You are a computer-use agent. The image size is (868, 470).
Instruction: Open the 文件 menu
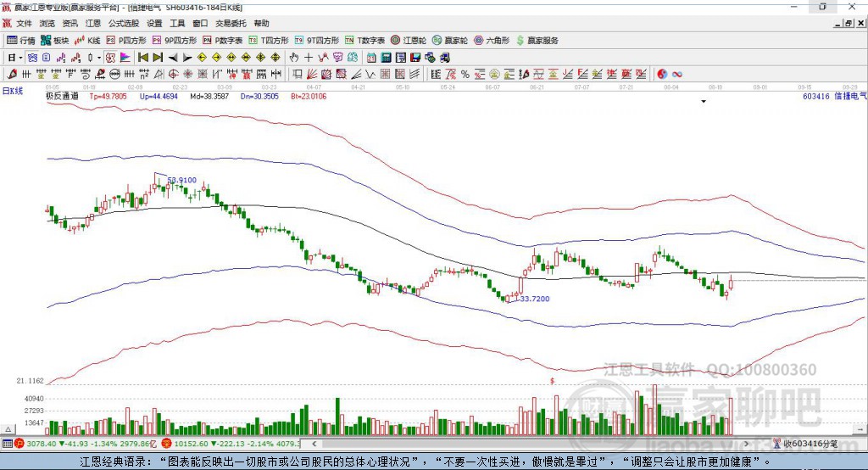point(25,23)
